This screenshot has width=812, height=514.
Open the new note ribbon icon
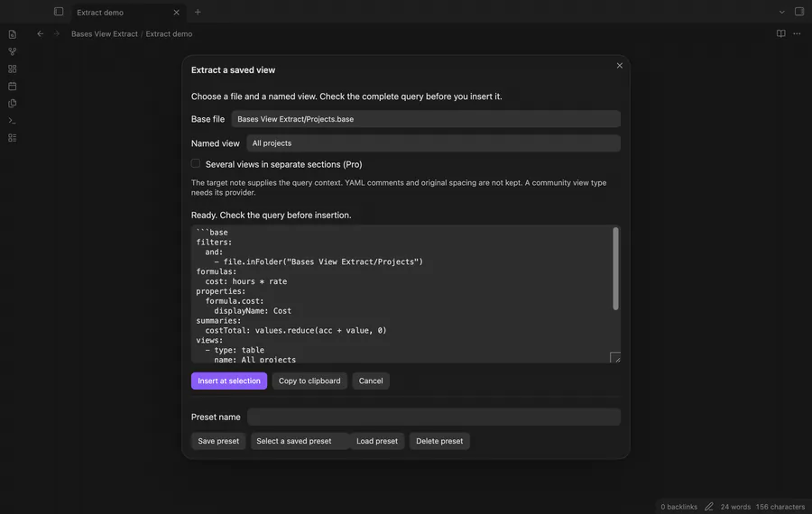tap(13, 34)
